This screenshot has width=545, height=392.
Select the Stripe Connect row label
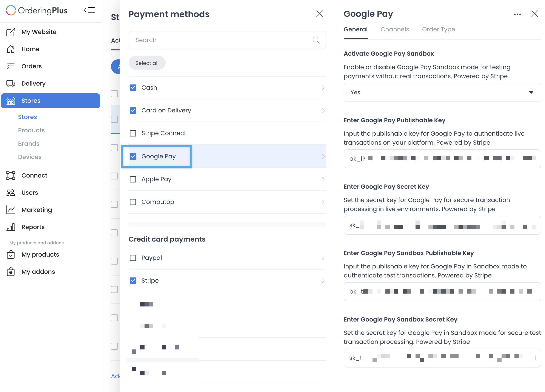point(164,133)
